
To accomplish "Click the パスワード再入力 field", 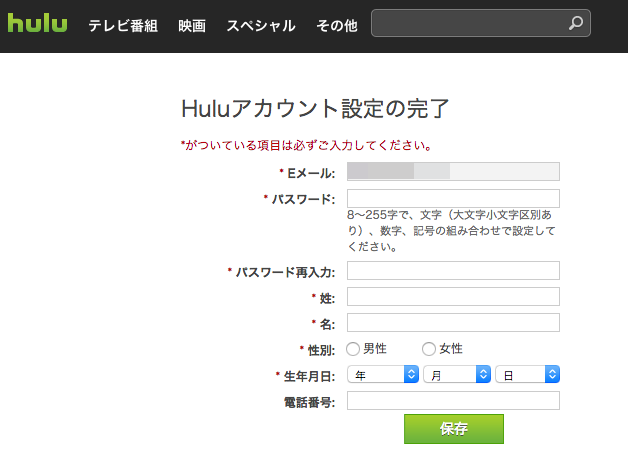I will [453, 271].
